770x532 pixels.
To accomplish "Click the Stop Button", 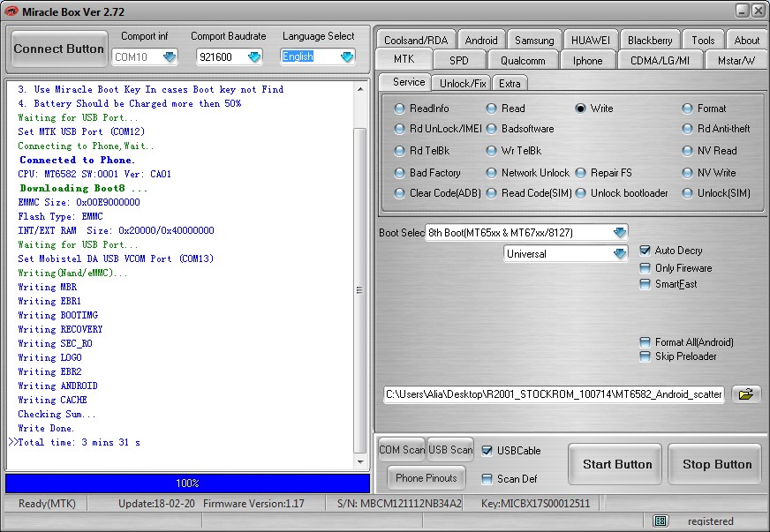I will pos(716,464).
